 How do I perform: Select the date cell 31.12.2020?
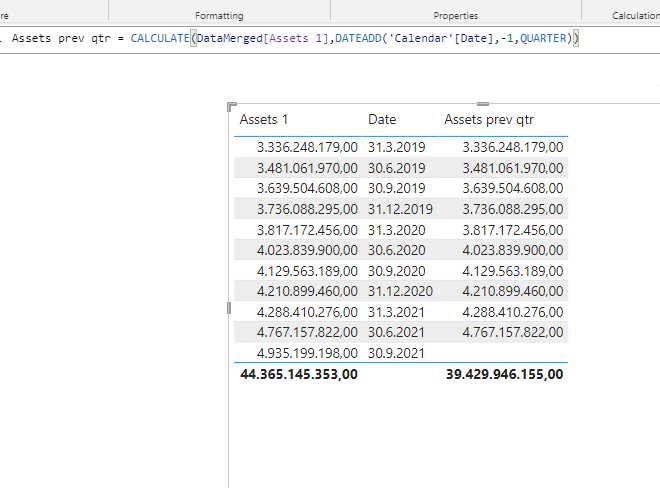click(400, 291)
